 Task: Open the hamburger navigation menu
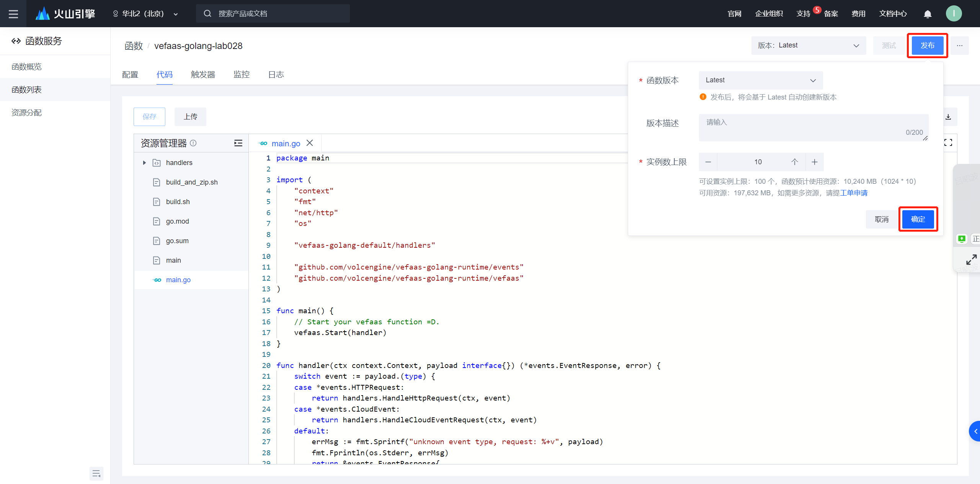pos(13,14)
